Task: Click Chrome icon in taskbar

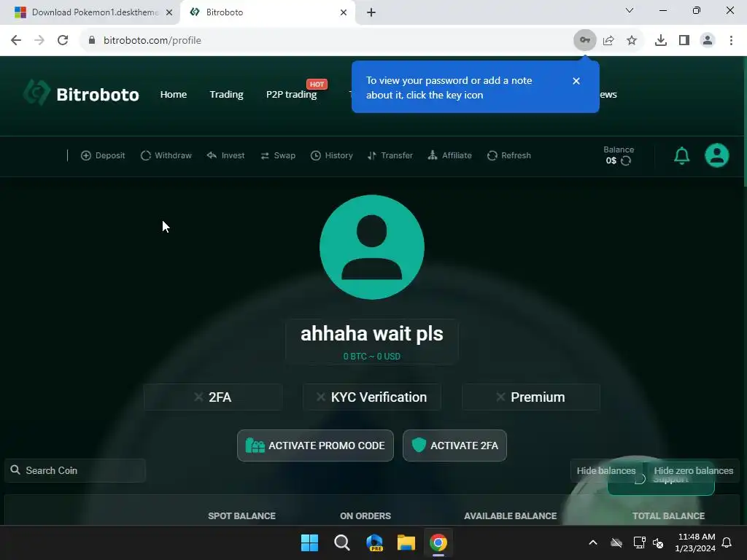Action: [438, 542]
